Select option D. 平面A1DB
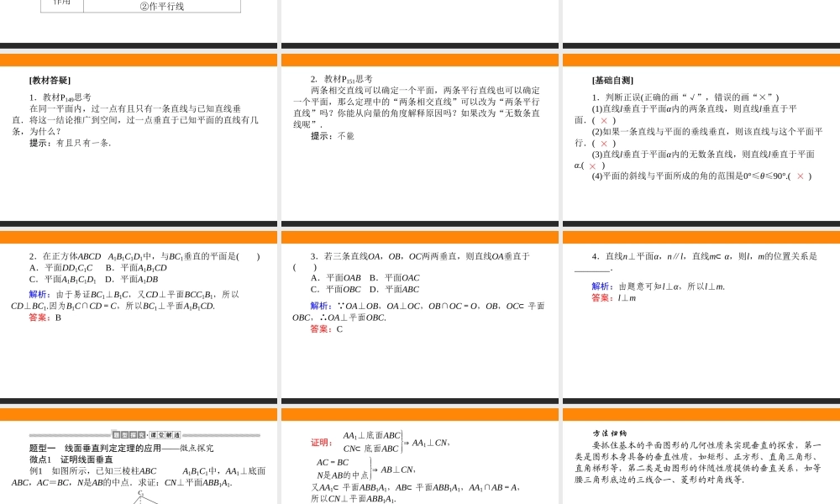Viewport: 840px width, 504px height. coord(131,280)
